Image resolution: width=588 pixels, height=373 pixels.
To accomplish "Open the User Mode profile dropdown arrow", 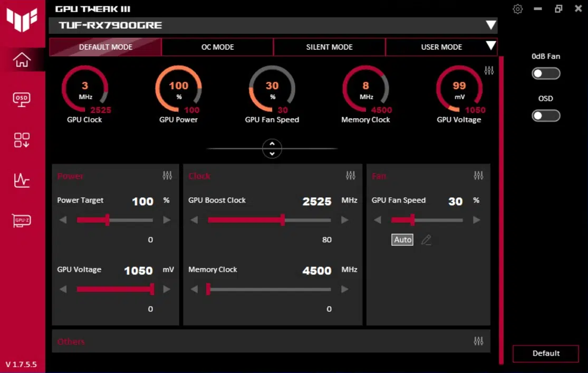I will tap(491, 46).
